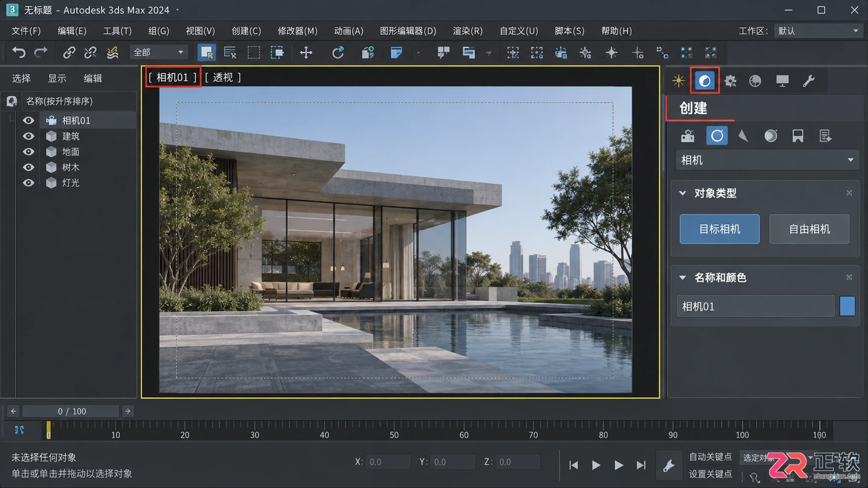Open the 文件(F) menu
The height and width of the screenshot is (488, 868).
point(26,31)
